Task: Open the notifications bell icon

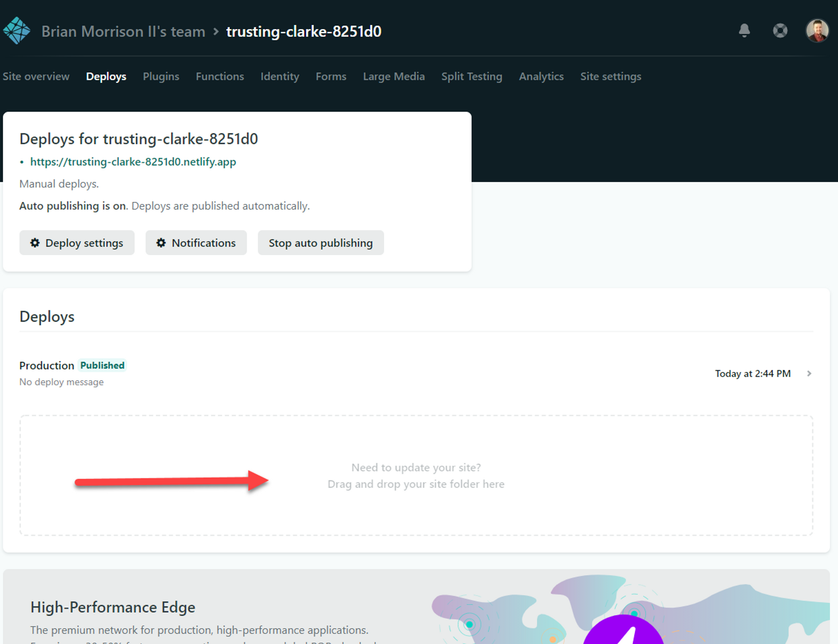Action: click(x=745, y=31)
